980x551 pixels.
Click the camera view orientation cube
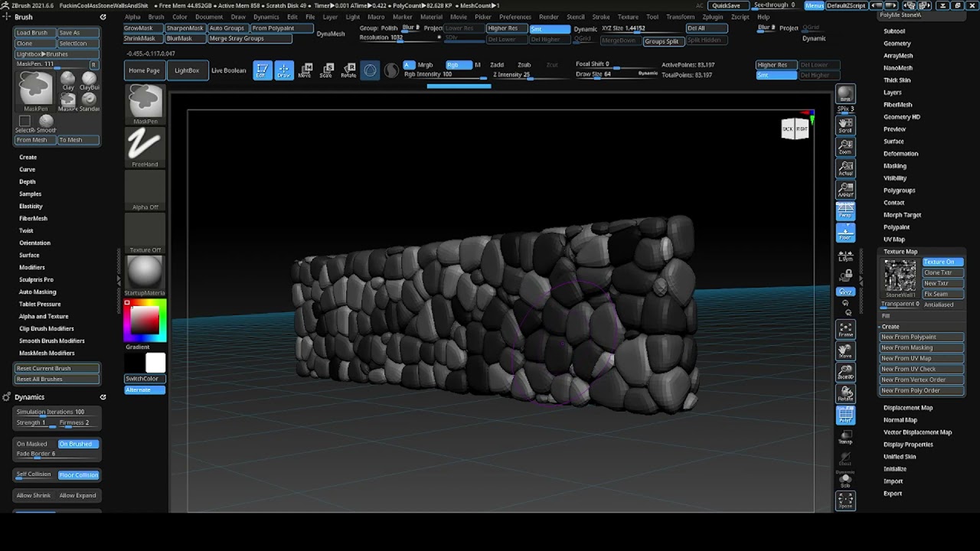pyautogui.click(x=795, y=129)
